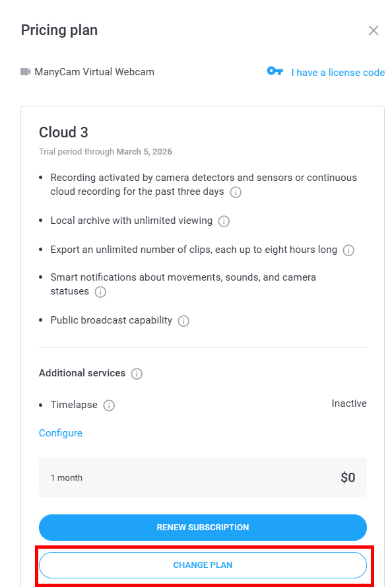
Task: Close the Pricing plan dialog
Action: point(374,30)
